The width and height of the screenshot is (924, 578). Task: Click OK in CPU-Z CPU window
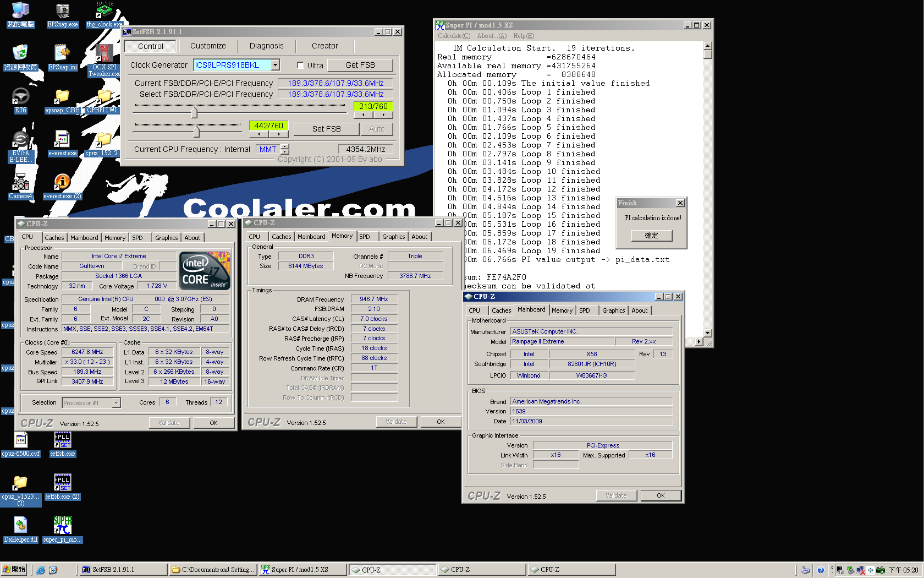coord(213,423)
